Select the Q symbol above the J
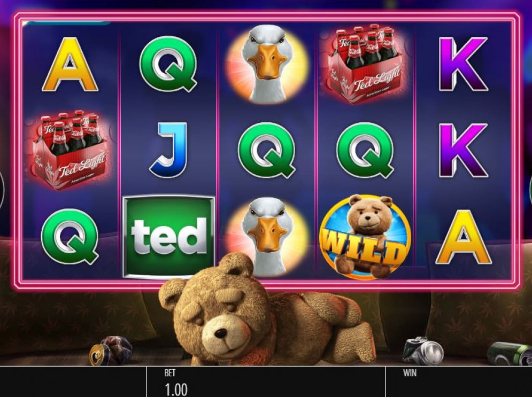The image size is (532, 397). (168, 64)
